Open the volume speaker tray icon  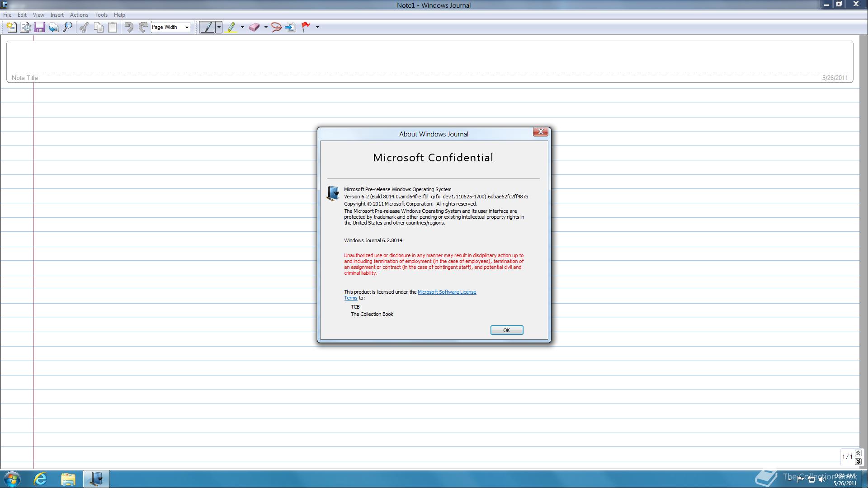(822, 479)
